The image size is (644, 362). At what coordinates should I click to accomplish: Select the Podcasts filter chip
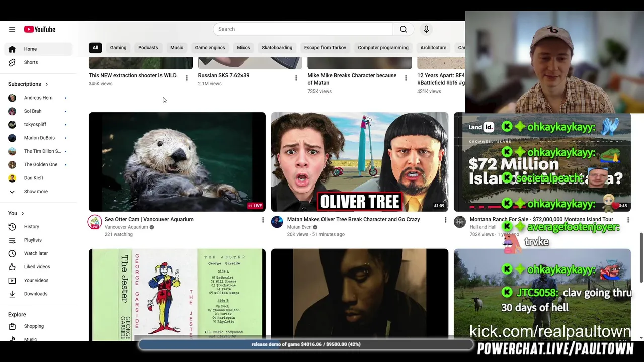point(148,48)
